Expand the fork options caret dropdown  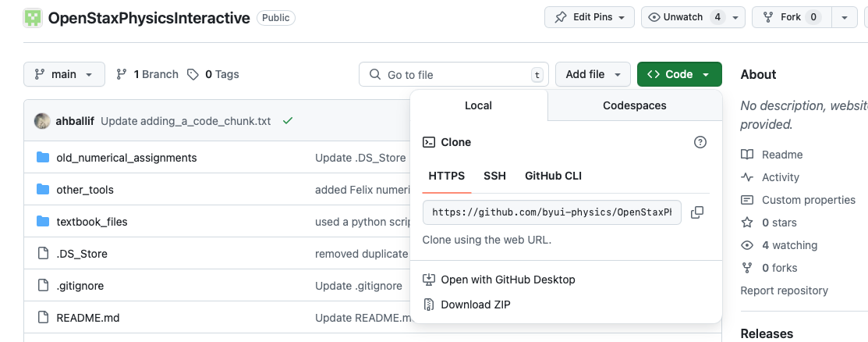tap(845, 17)
